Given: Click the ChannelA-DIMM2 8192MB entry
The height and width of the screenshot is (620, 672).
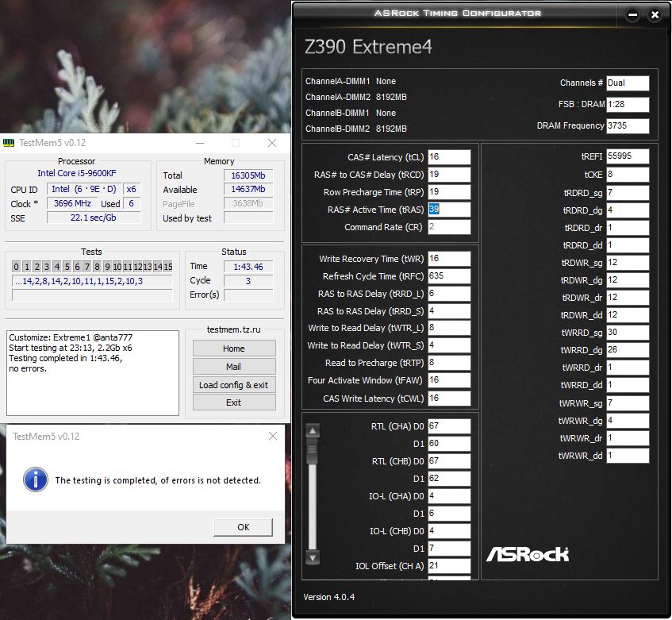Looking at the screenshot, I should tap(355, 98).
